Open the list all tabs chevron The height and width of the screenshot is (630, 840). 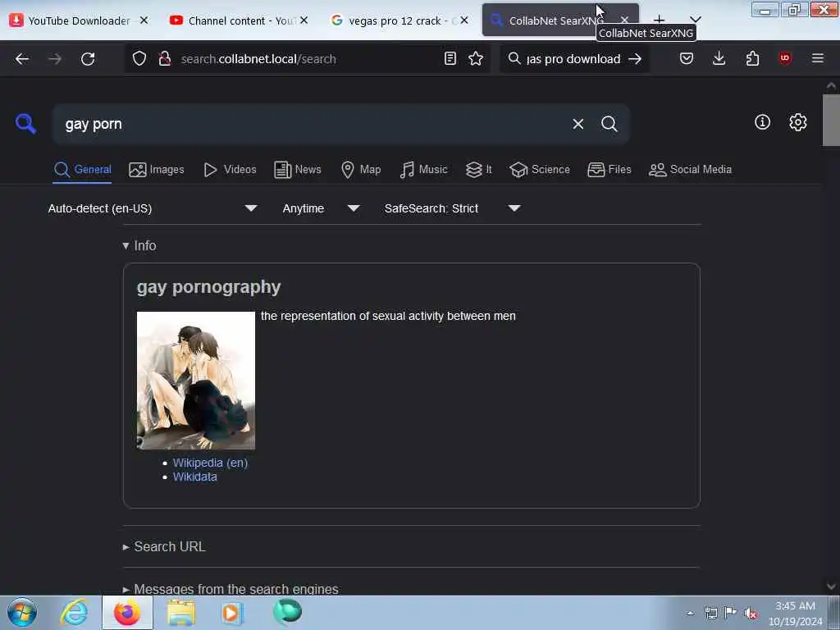coord(696,20)
